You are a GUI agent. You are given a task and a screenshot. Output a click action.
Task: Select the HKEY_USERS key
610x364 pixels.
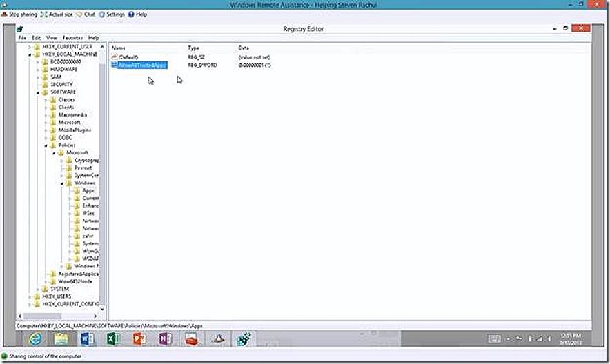click(57, 296)
